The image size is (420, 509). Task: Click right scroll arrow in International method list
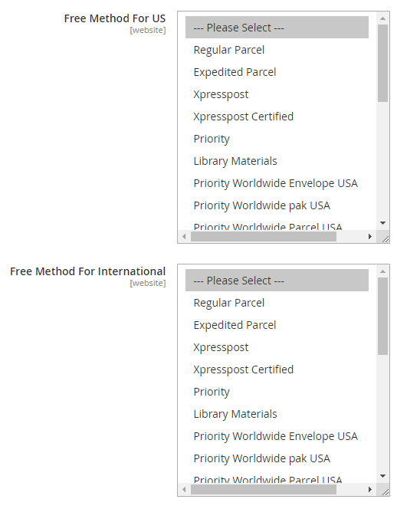coord(370,489)
